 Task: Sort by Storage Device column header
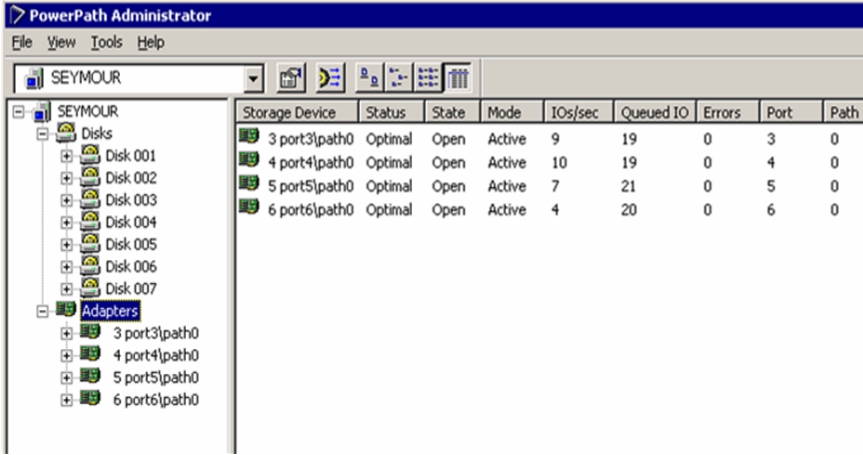pyautogui.click(x=298, y=112)
